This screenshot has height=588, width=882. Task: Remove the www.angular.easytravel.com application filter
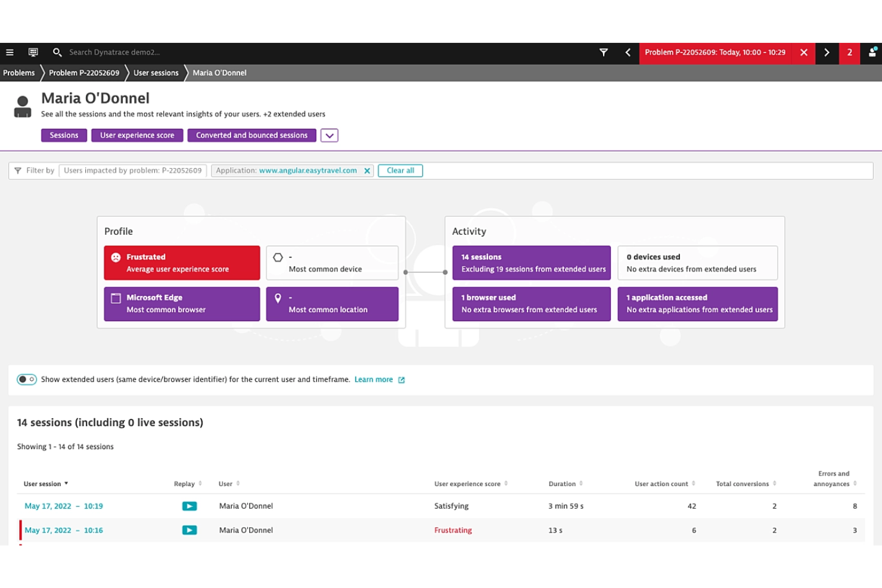[368, 170]
